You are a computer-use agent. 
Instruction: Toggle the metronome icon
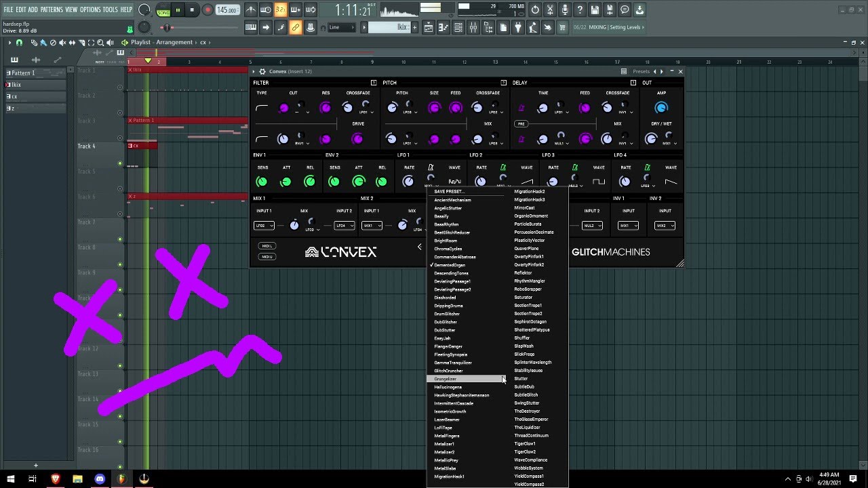point(251,9)
